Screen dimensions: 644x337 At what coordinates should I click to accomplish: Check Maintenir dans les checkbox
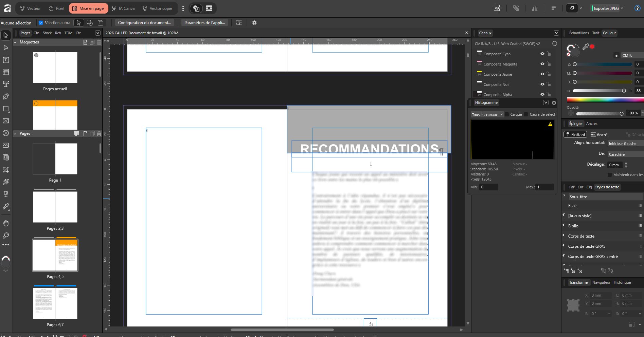610,175
